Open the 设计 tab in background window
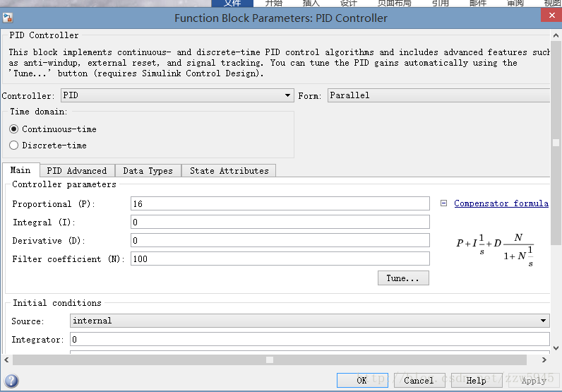 [348, 4]
